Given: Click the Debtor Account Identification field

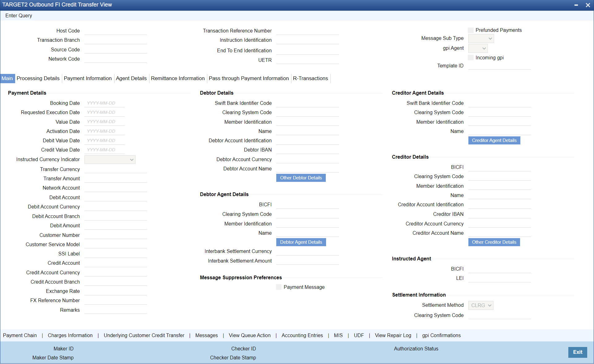Looking at the screenshot, I should point(308,141).
